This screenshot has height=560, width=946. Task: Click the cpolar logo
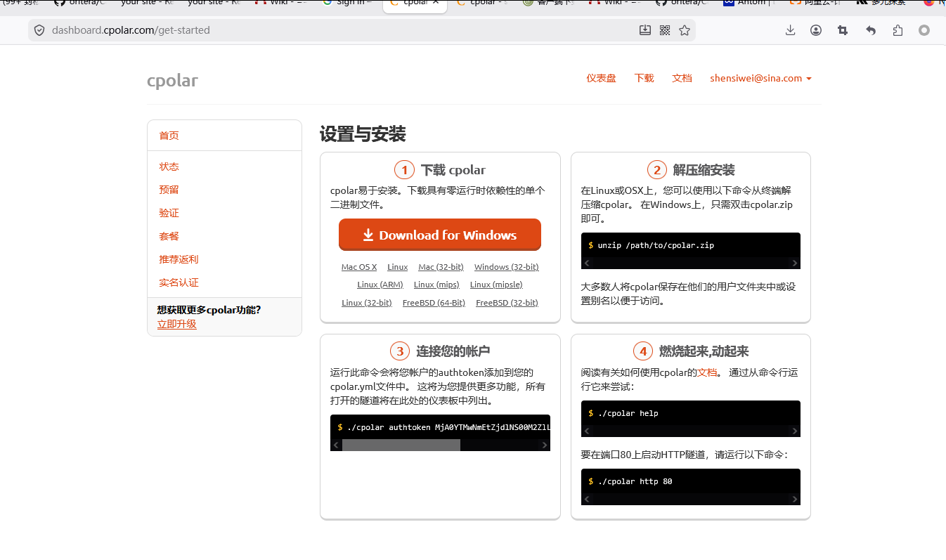coord(172,80)
